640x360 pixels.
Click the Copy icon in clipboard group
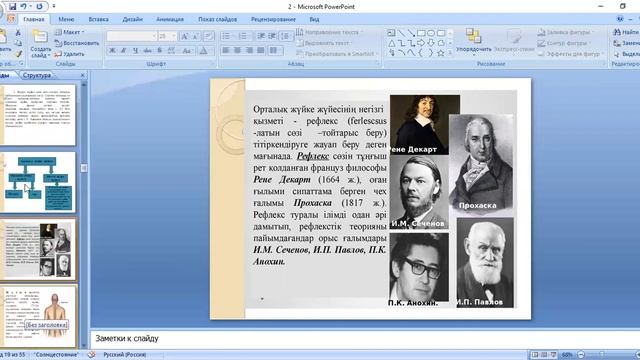[x=18, y=43]
